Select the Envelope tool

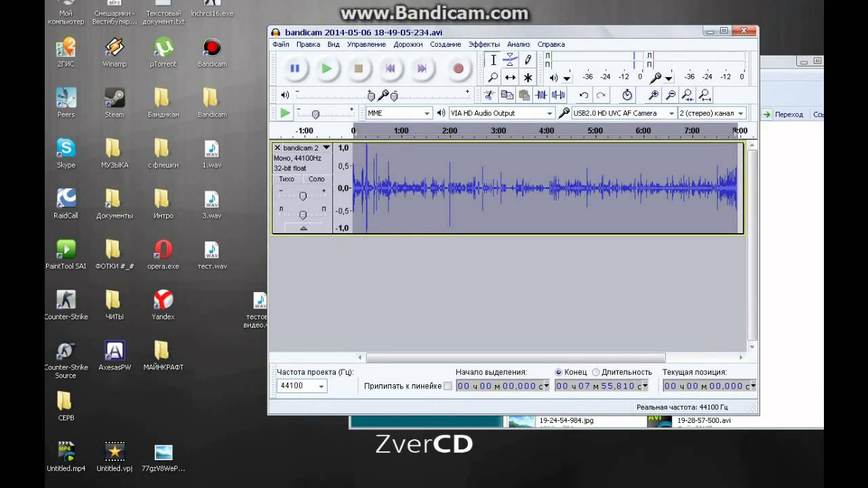click(x=511, y=60)
